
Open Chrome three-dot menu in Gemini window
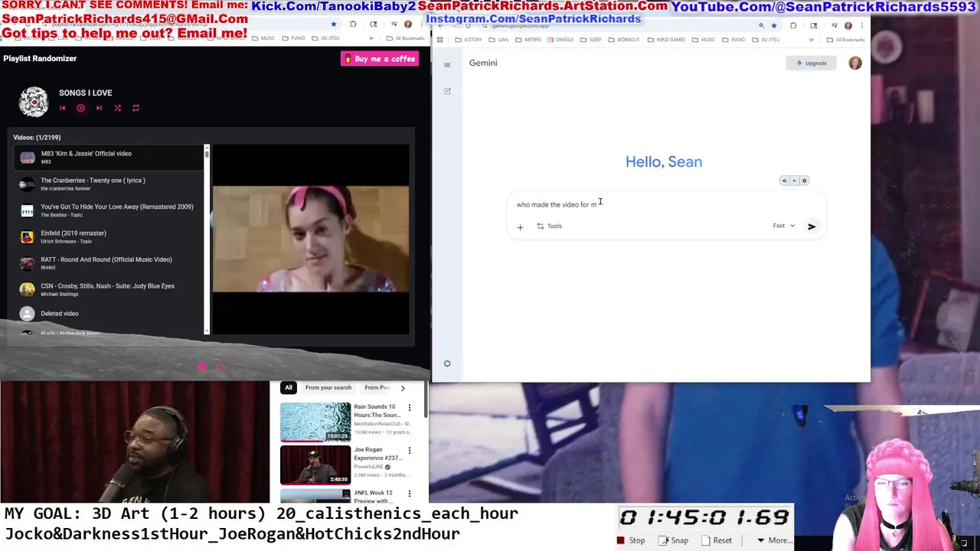tap(861, 25)
